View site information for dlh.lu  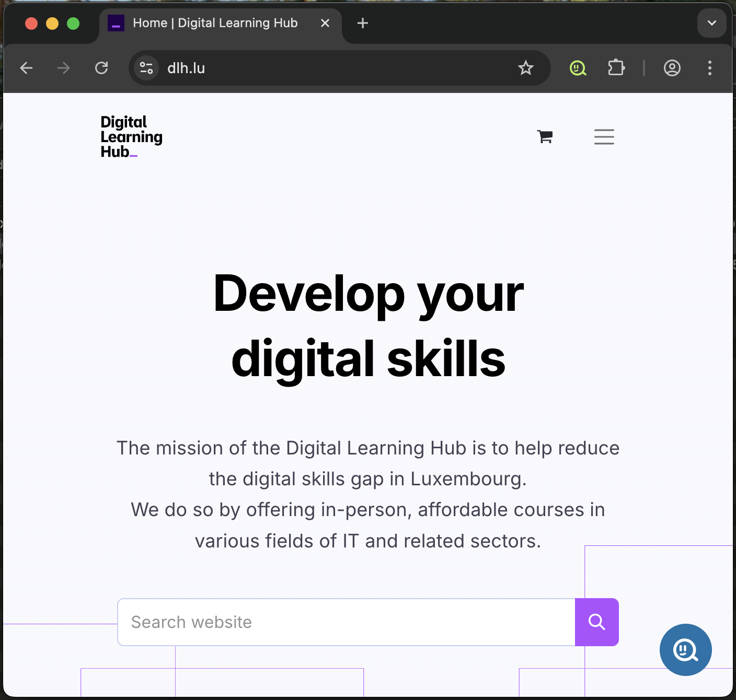[146, 68]
